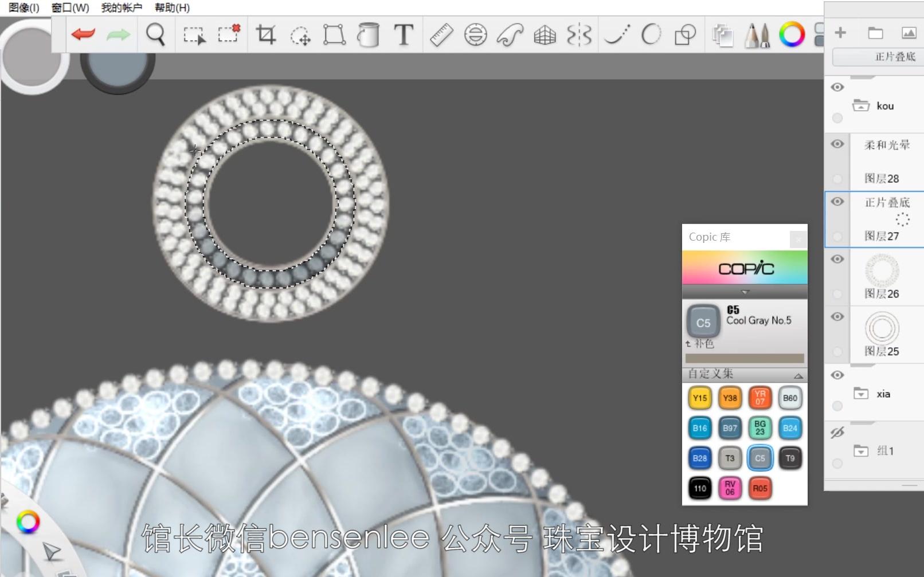The image size is (924, 577).
Task: Select the Flood Fill bucket tool
Action: 368,34
